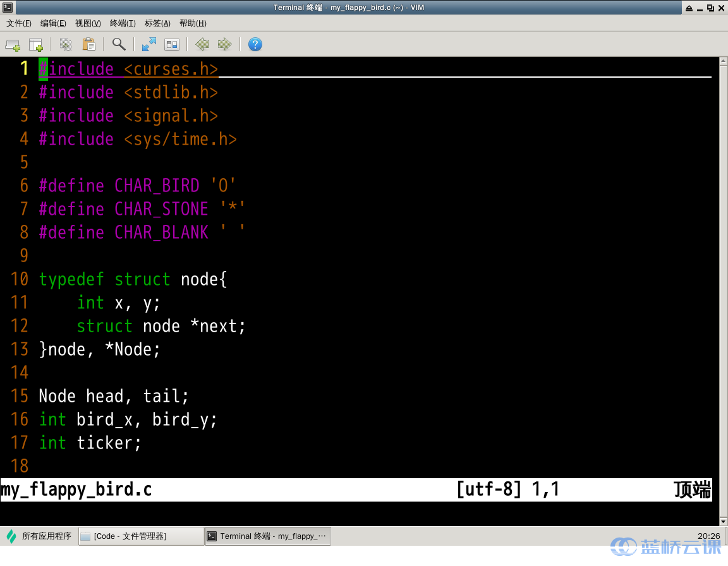Click the blue help question mark icon
The width and height of the screenshot is (728, 566).
255,44
